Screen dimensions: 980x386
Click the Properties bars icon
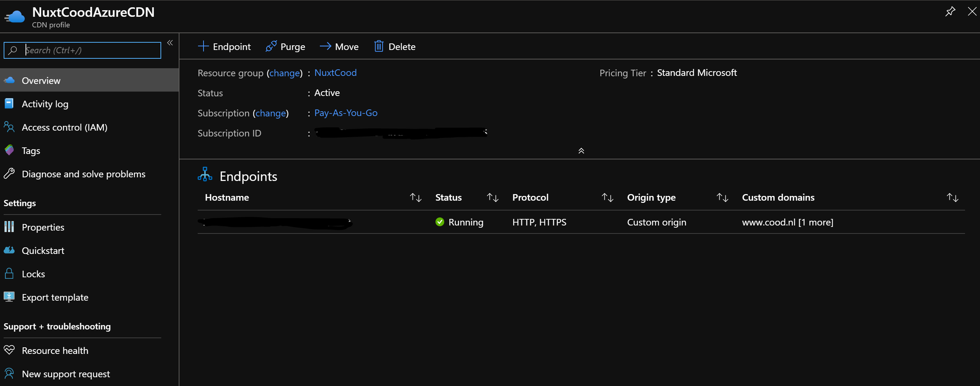tap(9, 227)
